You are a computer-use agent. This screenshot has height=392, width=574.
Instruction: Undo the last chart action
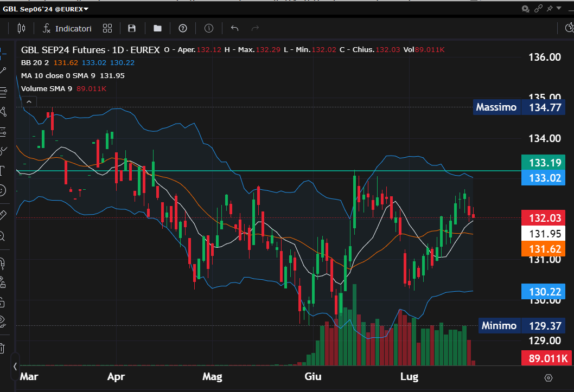pos(234,28)
